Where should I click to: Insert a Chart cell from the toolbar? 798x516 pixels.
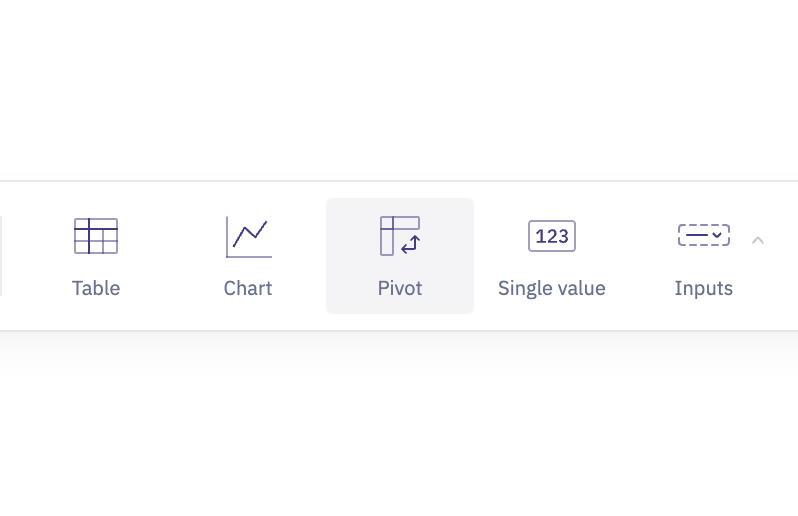(248, 256)
